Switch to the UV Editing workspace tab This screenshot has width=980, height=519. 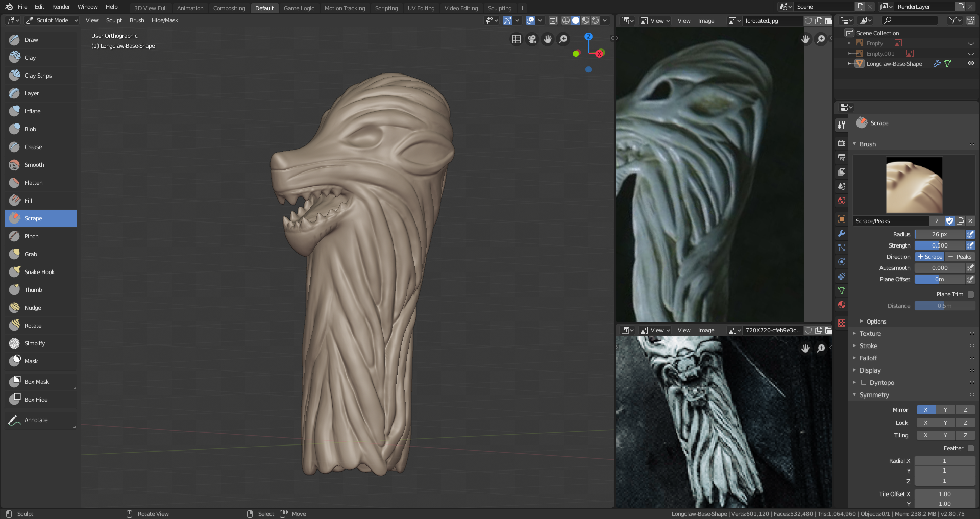[421, 8]
